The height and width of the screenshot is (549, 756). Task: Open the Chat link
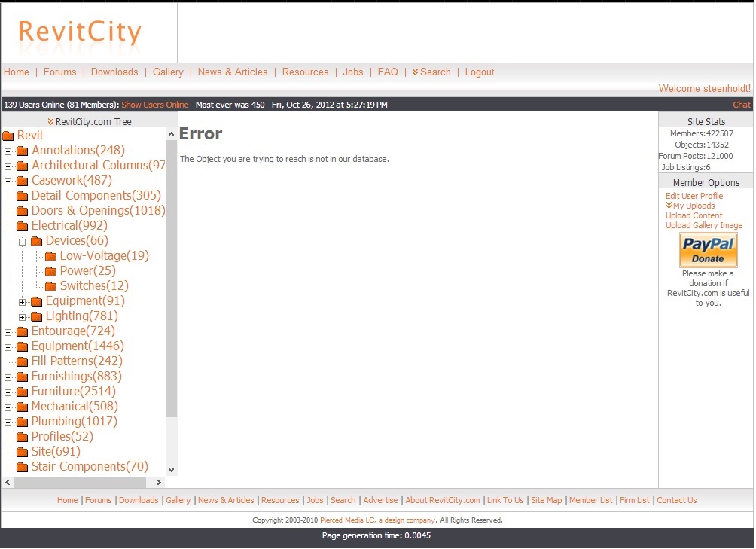pyautogui.click(x=742, y=105)
